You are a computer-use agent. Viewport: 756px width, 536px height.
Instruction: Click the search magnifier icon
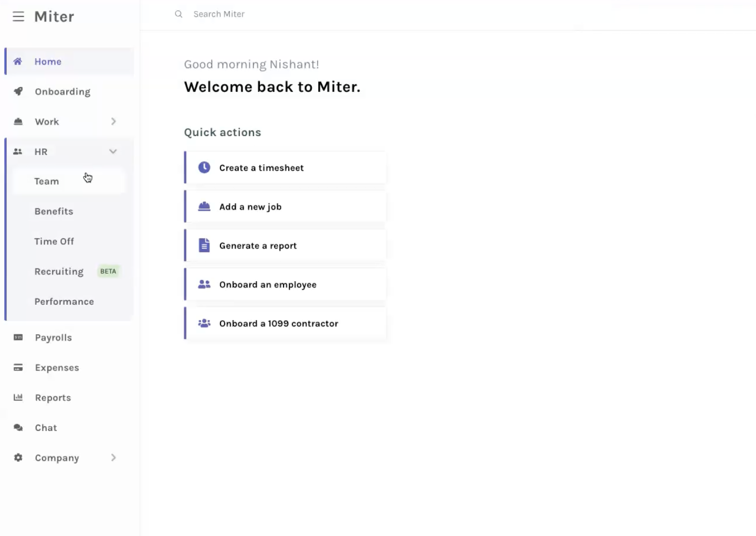[178, 14]
